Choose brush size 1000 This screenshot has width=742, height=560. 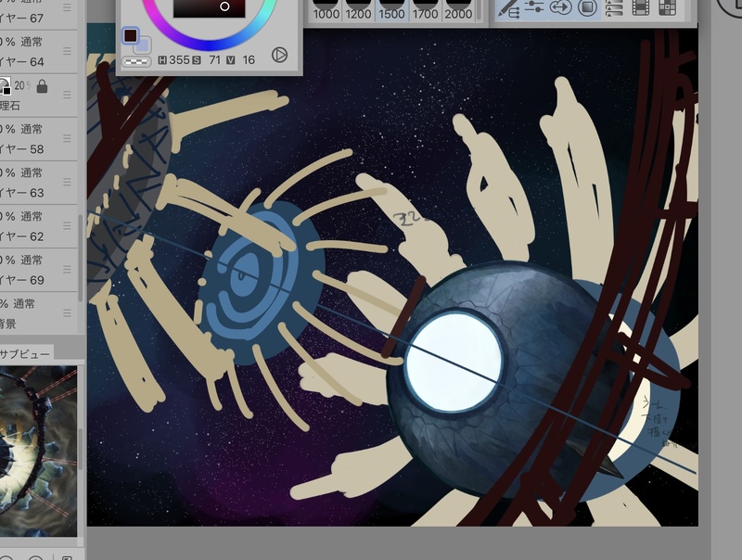[326, 10]
